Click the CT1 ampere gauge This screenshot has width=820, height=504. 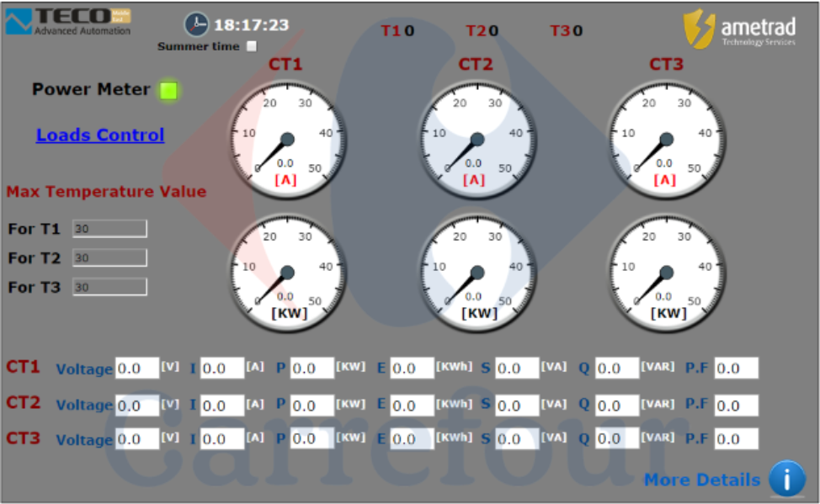(287, 140)
